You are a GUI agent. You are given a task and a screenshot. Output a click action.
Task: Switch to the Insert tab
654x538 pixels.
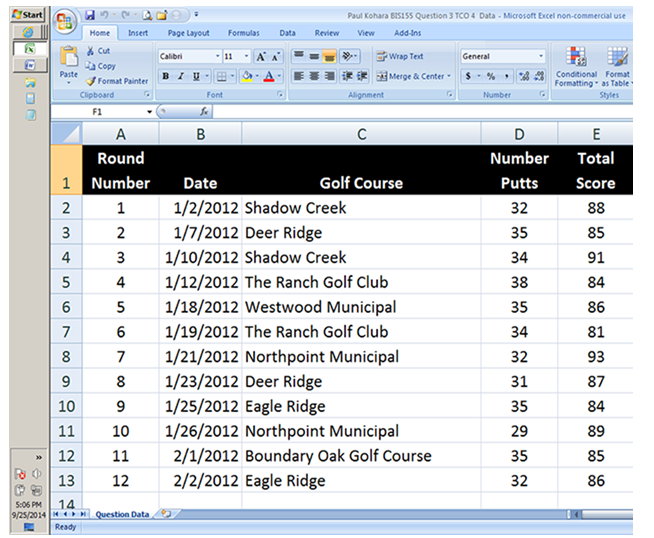(x=138, y=33)
